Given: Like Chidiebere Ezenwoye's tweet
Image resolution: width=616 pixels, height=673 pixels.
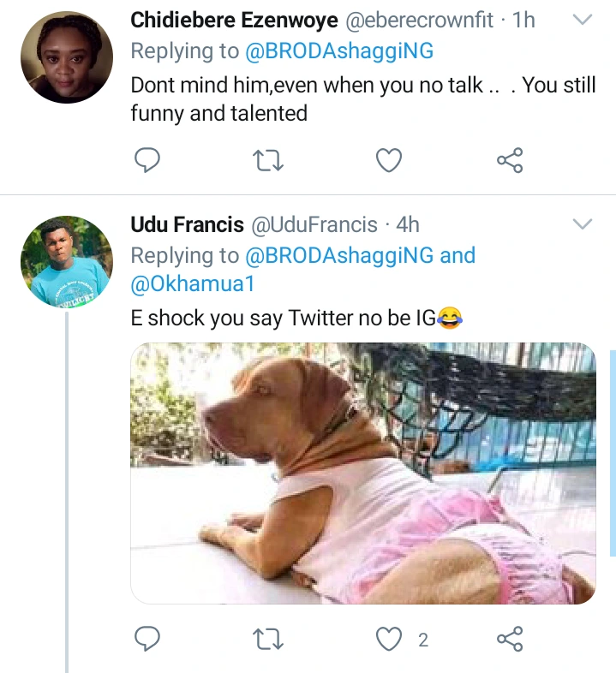Looking at the screenshot, I should [x=390, y=159].
